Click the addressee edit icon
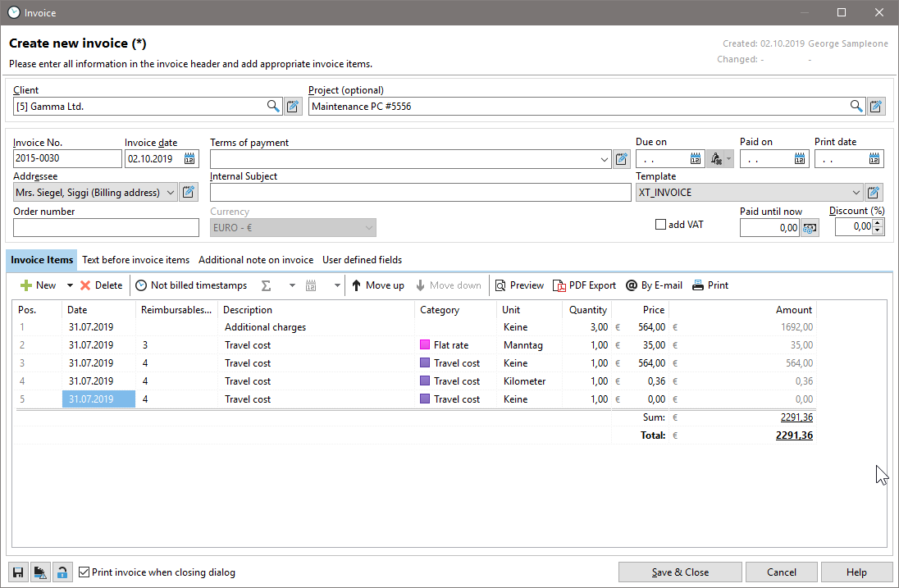The width and height of the screenshot is (899, 588). (189, 193)
